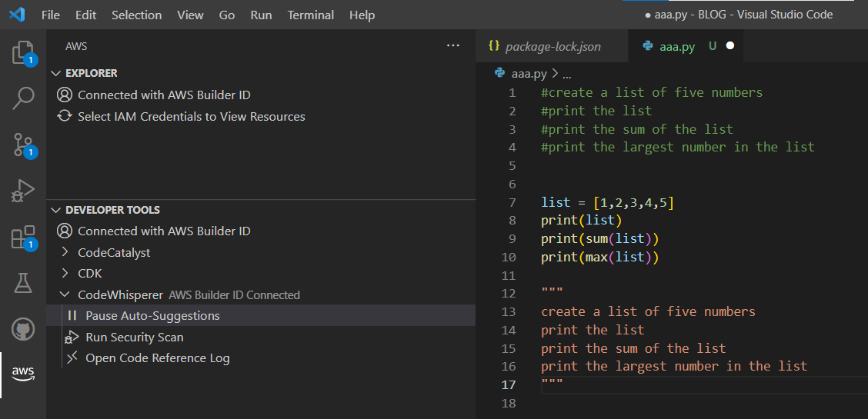Open the Terminal menu
Viewport: 868px width, 419px height.
coord(310,15)
